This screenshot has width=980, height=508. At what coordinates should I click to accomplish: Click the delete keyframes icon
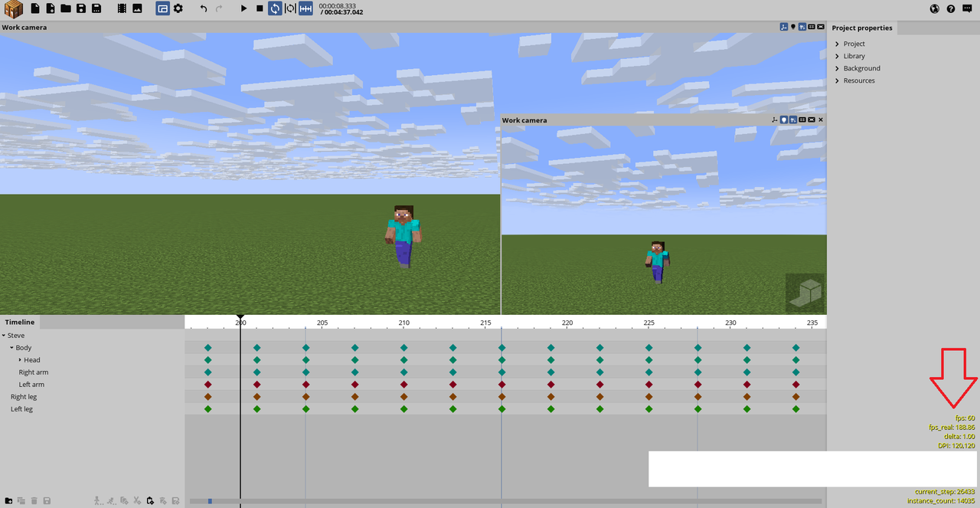click(x=163, y=500)
